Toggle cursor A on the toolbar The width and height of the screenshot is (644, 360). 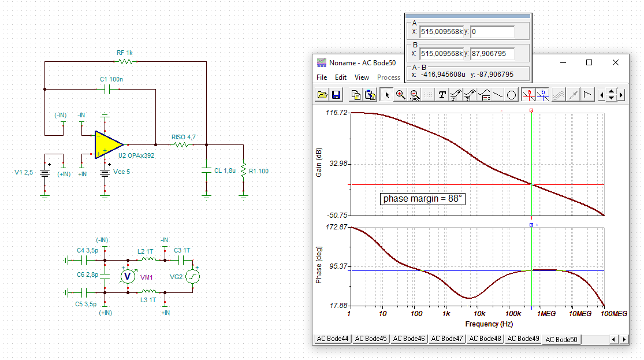coord(529,95)
